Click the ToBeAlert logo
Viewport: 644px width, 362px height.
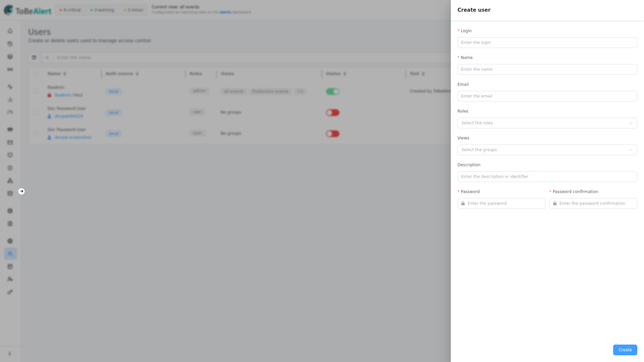pyautogui.click(x=28, y=10)
